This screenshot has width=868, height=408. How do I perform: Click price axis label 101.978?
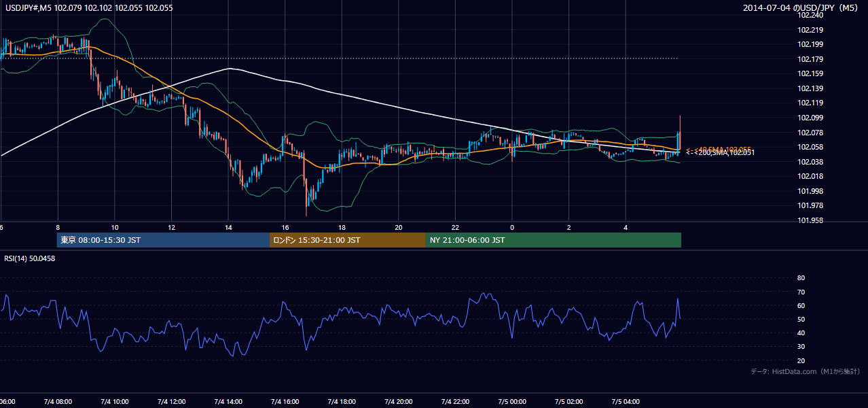point(811,205)
